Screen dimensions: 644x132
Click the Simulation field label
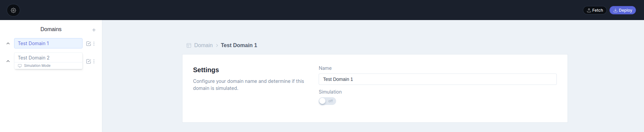click(330, 92)
